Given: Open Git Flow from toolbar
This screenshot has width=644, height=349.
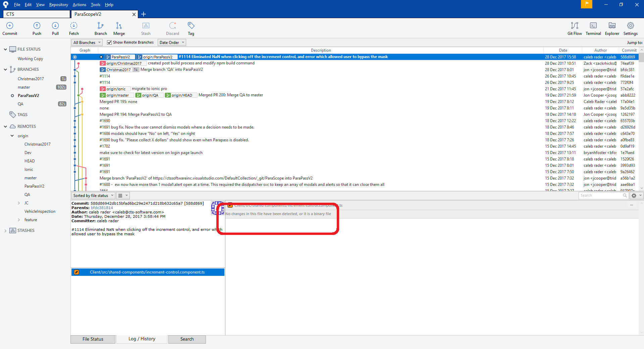Looking at the screenshot, I should [x=575, y=29].
